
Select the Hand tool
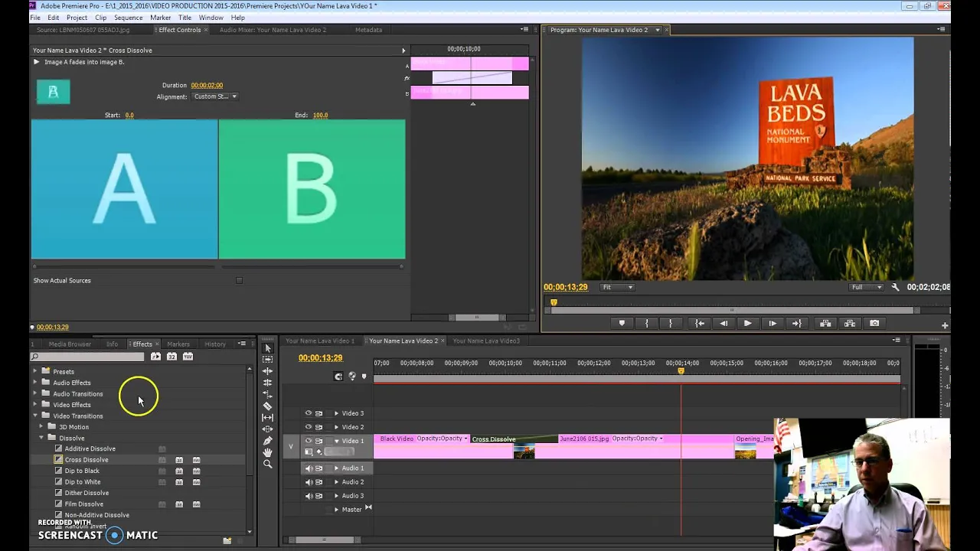coord(267,452)
